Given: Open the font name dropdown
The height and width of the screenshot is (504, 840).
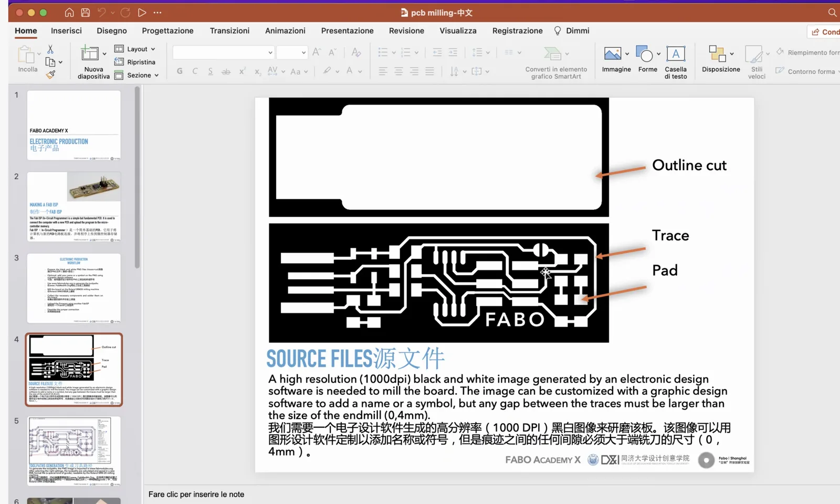Looking at the screenshot, I should point(268,52).
